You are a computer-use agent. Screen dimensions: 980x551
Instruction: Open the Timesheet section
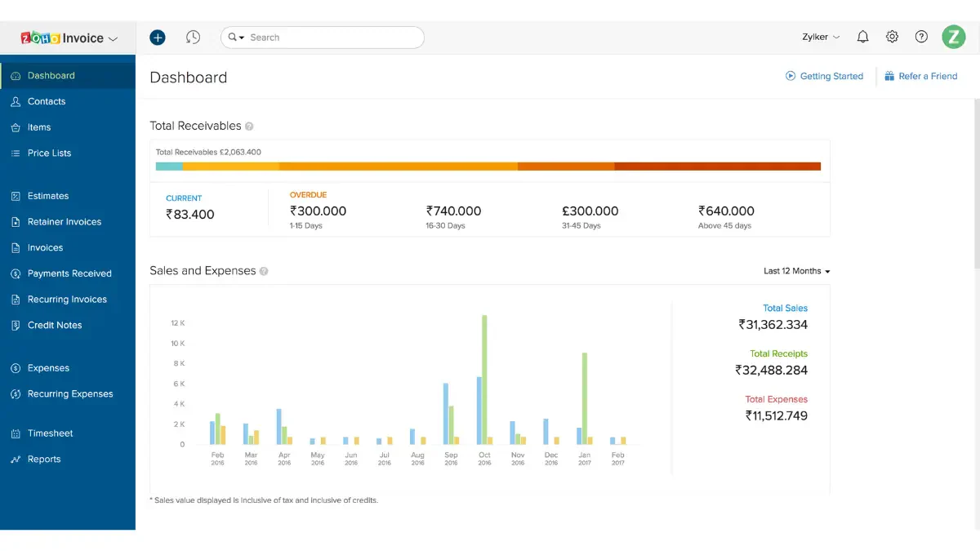click(x=68, y=433)
